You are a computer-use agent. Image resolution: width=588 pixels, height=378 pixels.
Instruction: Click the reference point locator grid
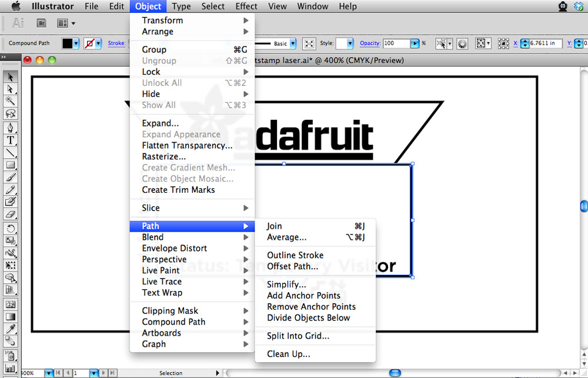pos(503,44)
